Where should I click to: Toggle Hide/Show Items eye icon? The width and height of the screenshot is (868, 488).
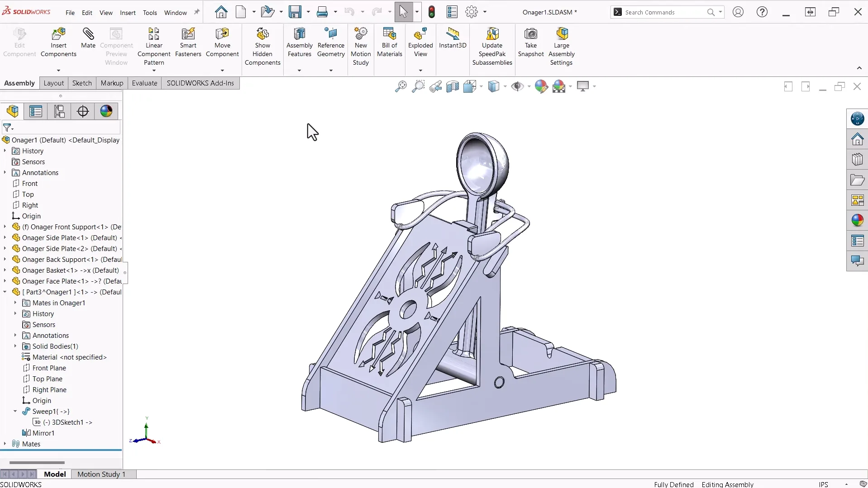pyautogui.click(x=517, y=86)
